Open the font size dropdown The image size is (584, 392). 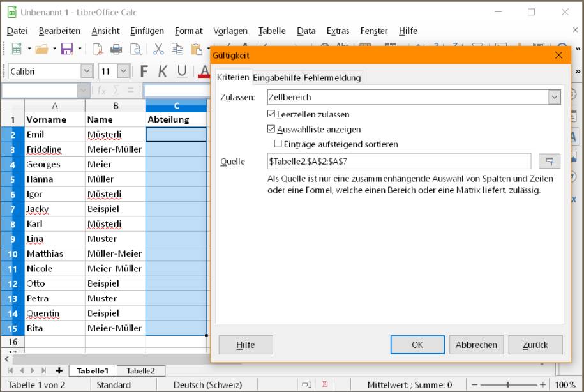click(x=123, y=71)
